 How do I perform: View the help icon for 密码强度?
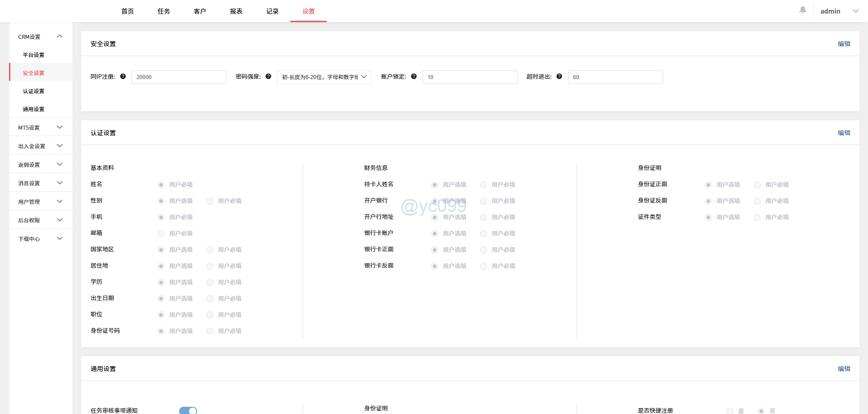click(x=268, y=76)
